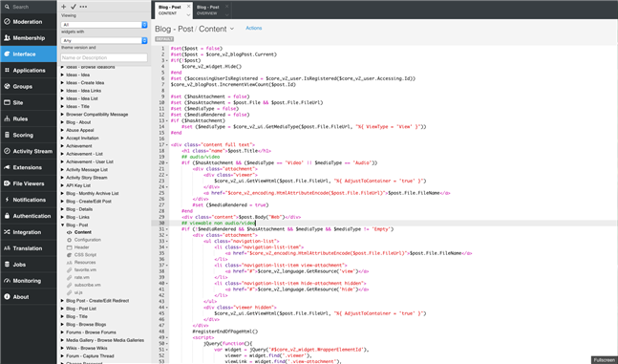Screen dimensions: 618x364
Task: Switch to Blog - Post Overview tab
Action: tap(207, 10)
